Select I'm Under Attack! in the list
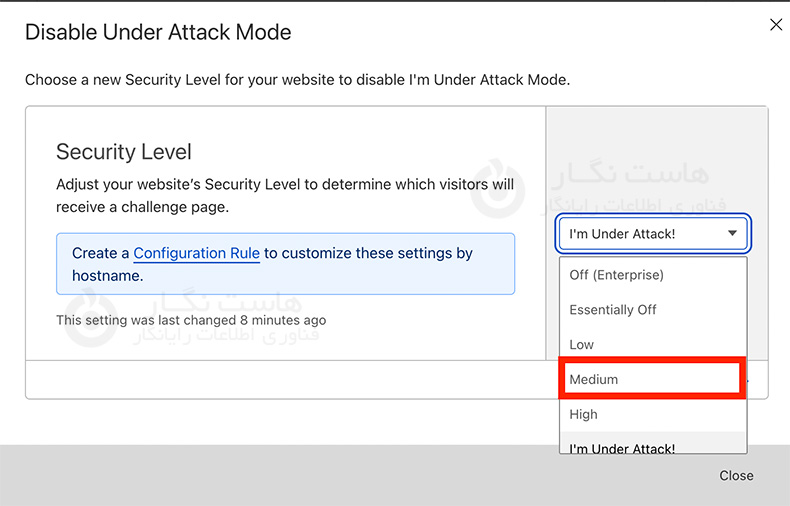This screenshot has height=506, width=790. (x=622, y=449)
